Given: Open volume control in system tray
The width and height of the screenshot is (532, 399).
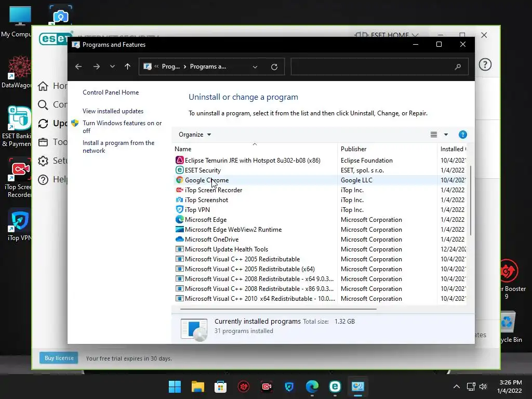Looking at the screenshot, I should [483, 387].
